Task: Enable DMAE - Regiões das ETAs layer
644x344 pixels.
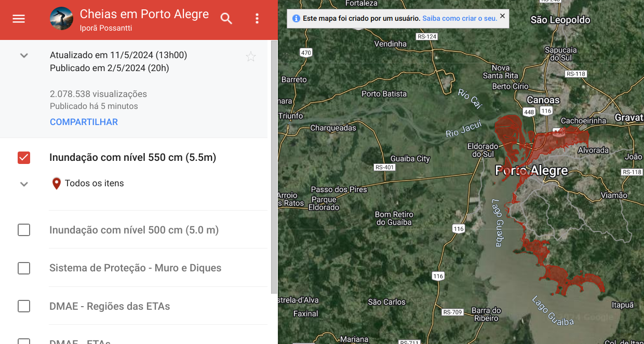Action: 24,306
